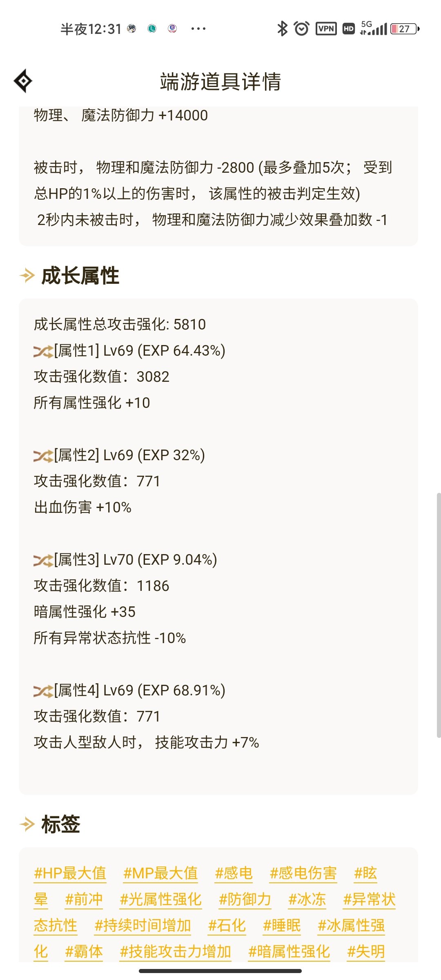
Task: Tap shuffle icon beside 属性2
Action: (43, 456)
